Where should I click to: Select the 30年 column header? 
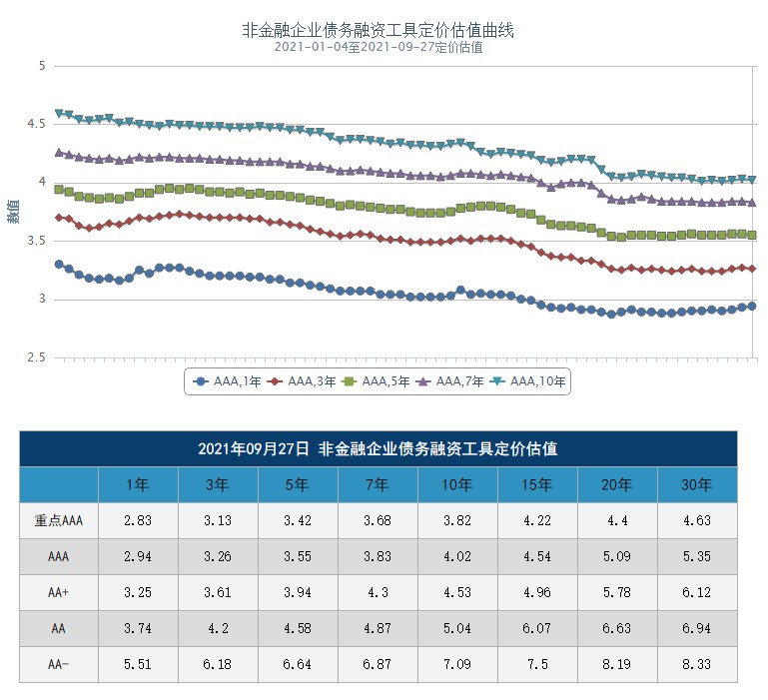(x=697, y=485)
